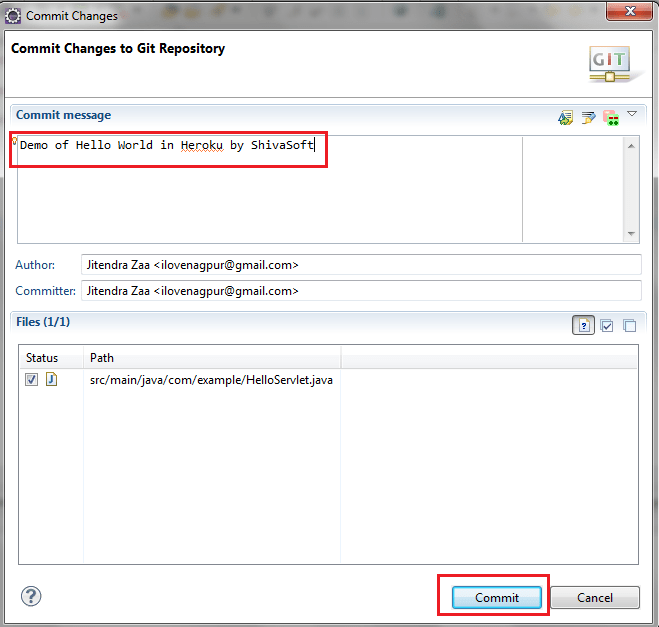Open the commit message view menu arrow

[632, 113]
